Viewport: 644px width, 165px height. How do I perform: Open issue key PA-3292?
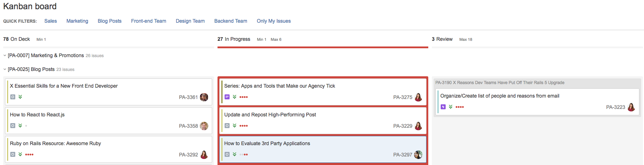point(188,155)
